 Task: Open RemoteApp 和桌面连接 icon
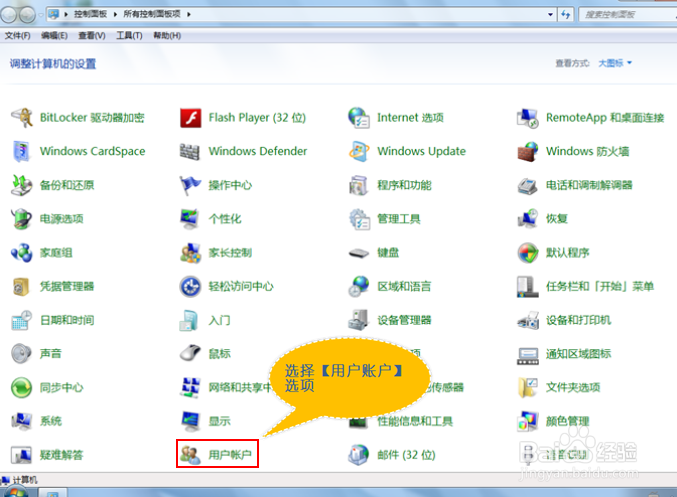click(x=528, y=118)
